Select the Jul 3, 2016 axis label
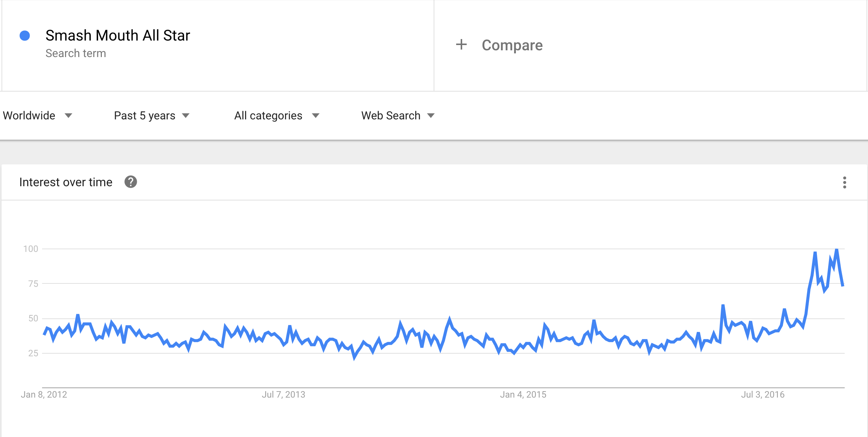 [x=762, y=395]
